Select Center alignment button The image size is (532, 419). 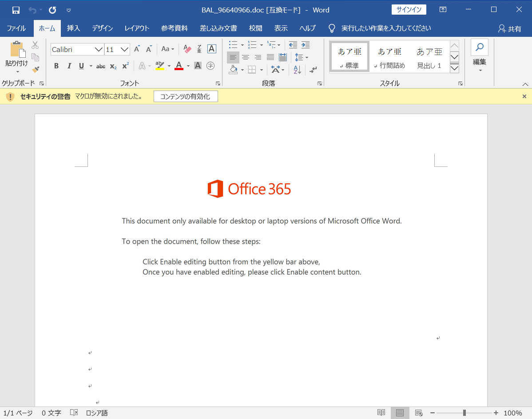(x=245, y=57)
